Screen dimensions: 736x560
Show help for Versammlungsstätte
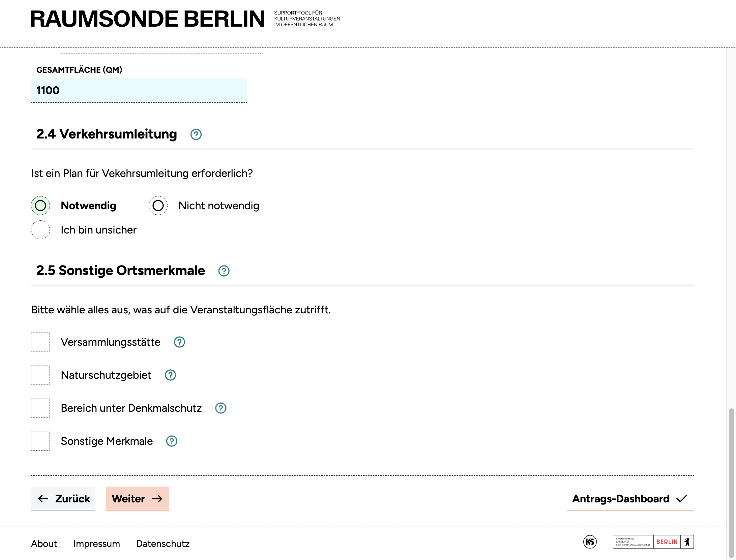coord(179,342)
